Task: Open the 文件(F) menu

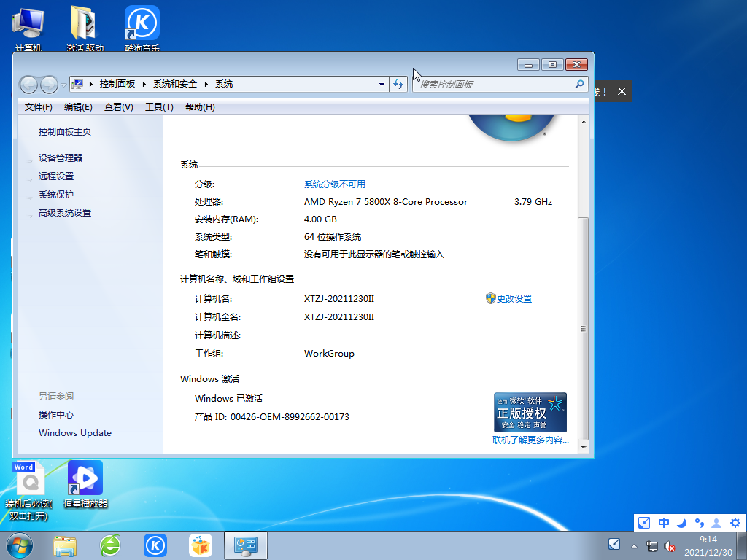Action: [x=37, y=107]
